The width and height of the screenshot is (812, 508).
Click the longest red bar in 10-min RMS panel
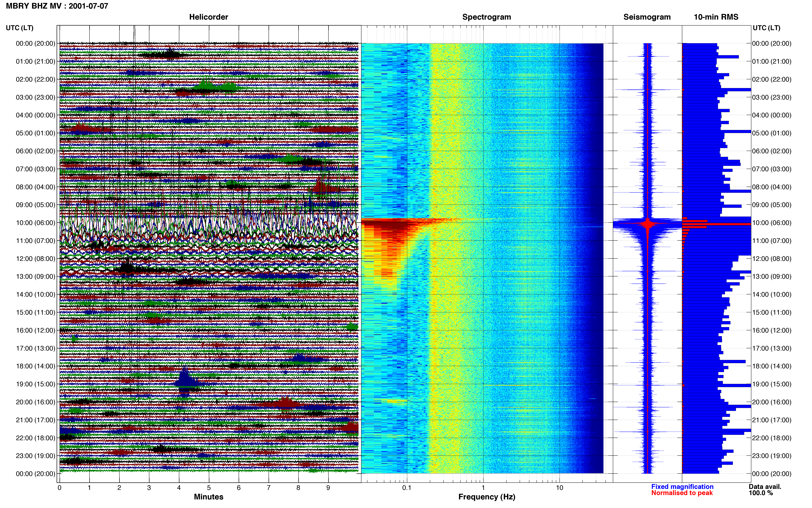[x=717, y=224]
